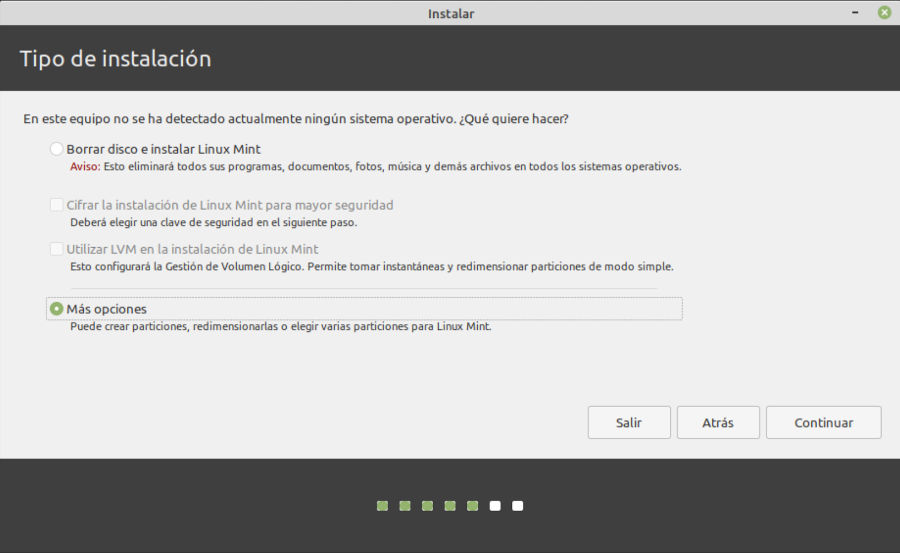Click 'Deberá elegir una clave de seguridad' text
Viewport: 900px width, 553px height.
[x=214, y=222]
